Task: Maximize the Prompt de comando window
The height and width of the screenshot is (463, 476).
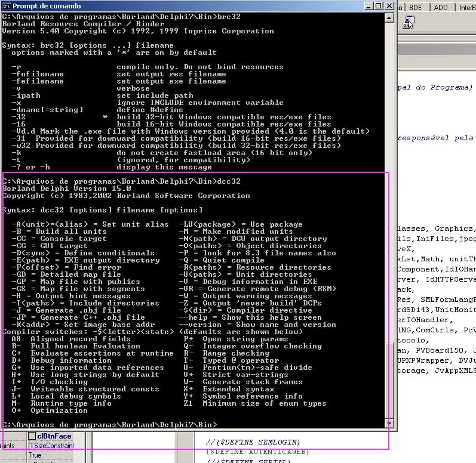Action: pyautogui.click(x=378, y=6)
